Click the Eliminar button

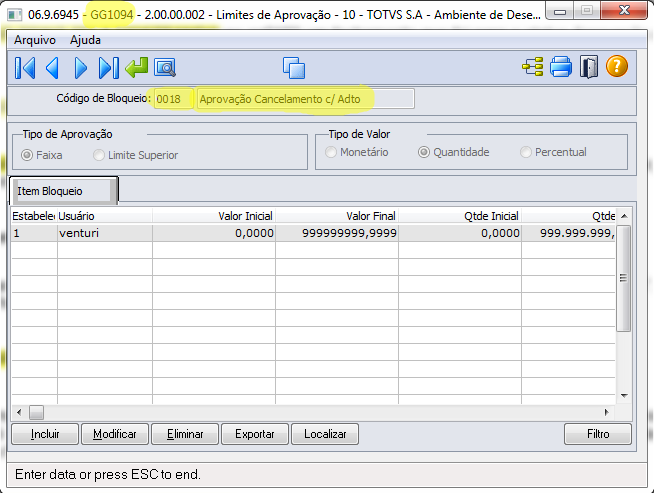(185, 434)
